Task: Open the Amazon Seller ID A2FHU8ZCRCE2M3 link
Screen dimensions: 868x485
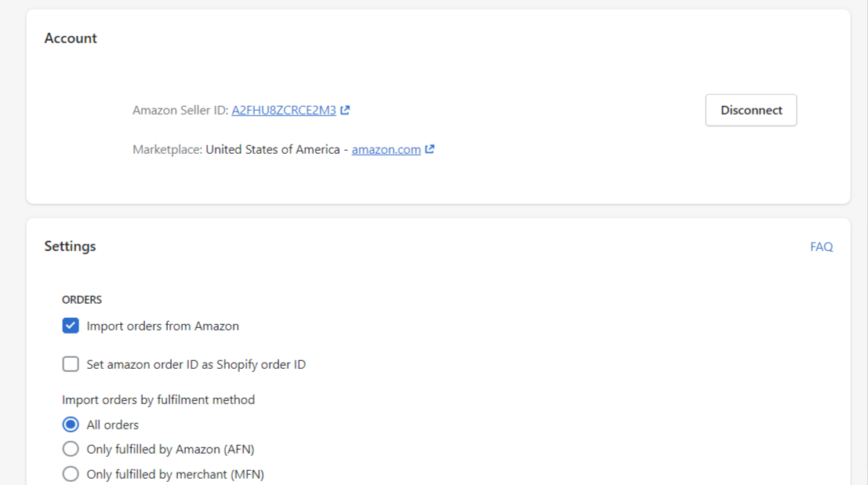Action: coord(283,111)
